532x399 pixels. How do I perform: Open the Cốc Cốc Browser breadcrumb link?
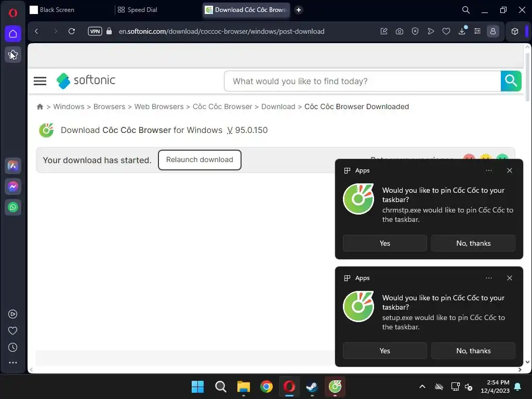pyautogui.click(x=222, y=107)
